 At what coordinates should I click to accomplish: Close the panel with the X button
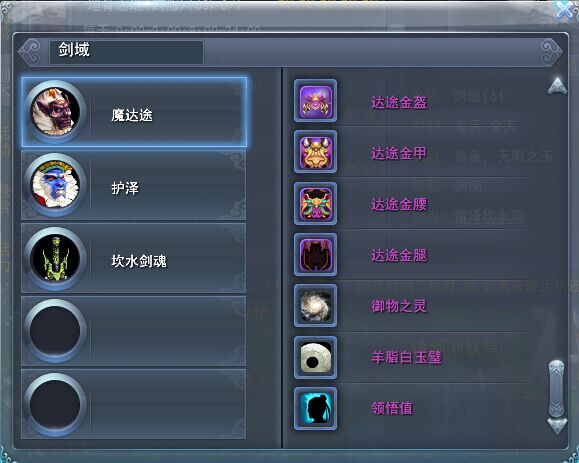pos(566,10)
